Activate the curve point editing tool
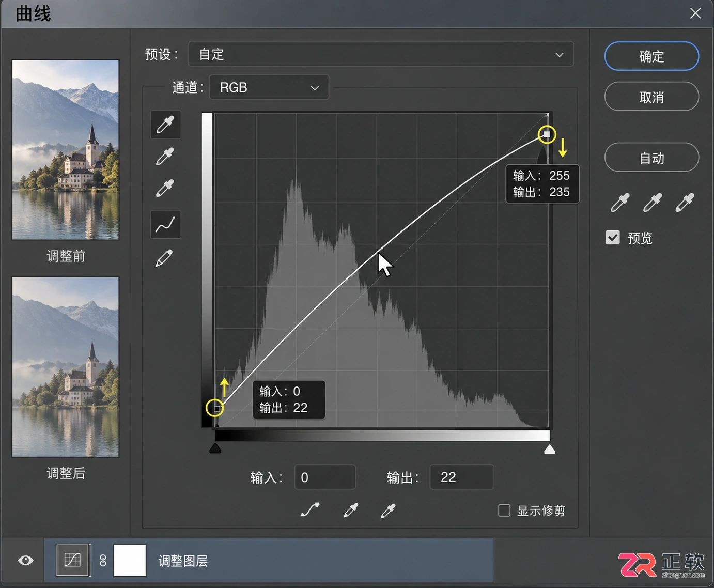This screenshot has width=714, height=588. 165,224
